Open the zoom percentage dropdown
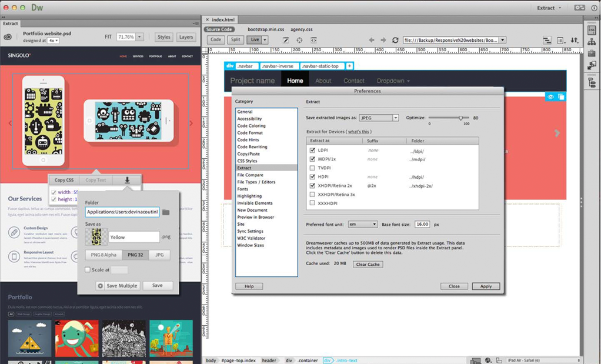The height and width of the screenshot is (364, 601). click(139, 37)
